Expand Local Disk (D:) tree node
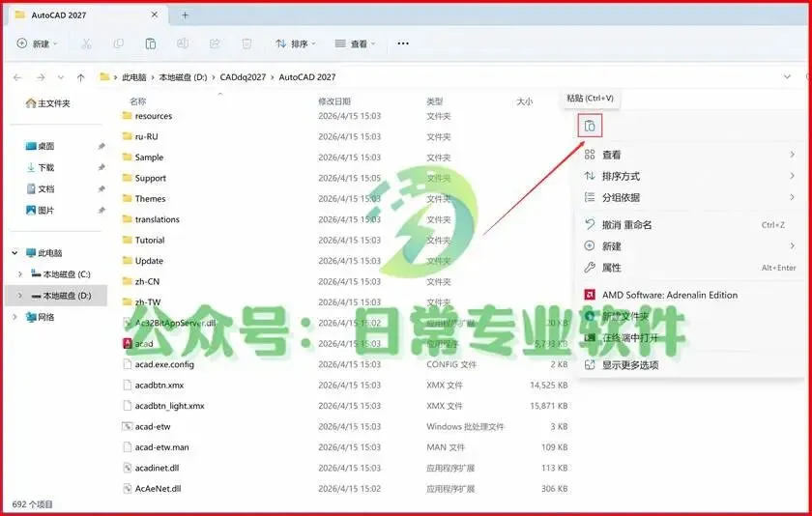The image size is (812, 516). click(x=20, y=296)
